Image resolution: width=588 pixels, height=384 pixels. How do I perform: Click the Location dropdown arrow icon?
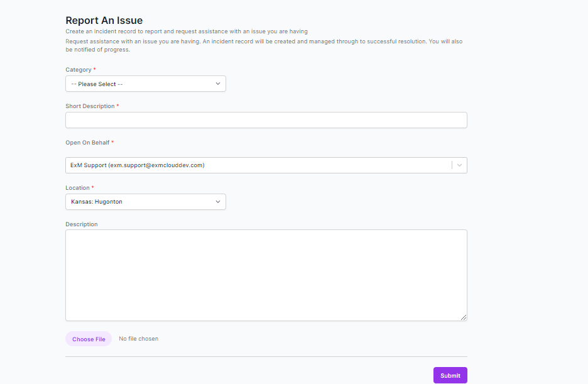pos(218,202)
